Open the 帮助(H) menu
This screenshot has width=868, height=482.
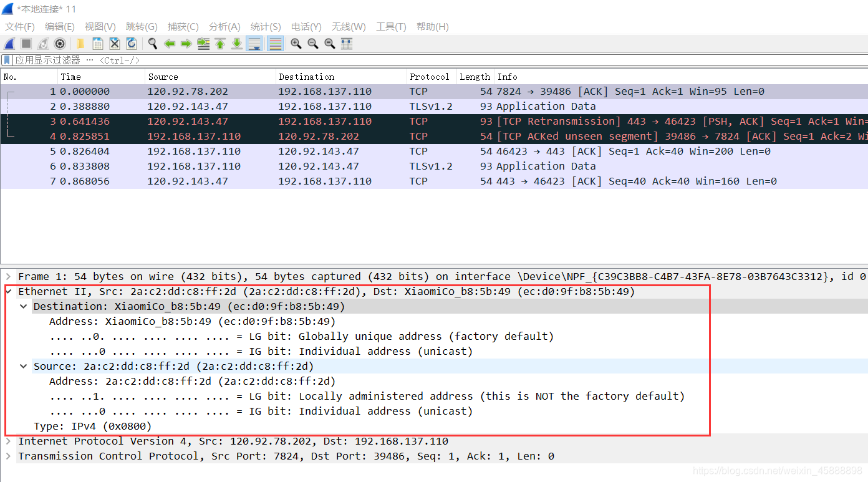433,27
